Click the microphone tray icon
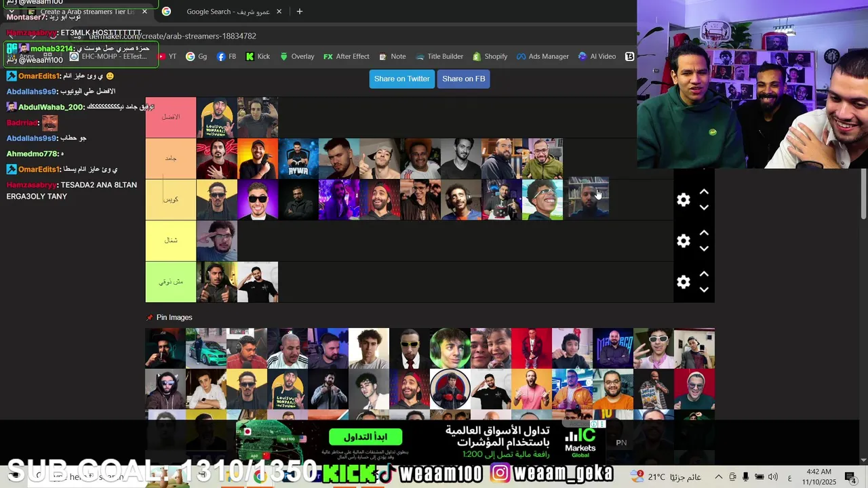The image size is (868, 488). coord(745,477)
